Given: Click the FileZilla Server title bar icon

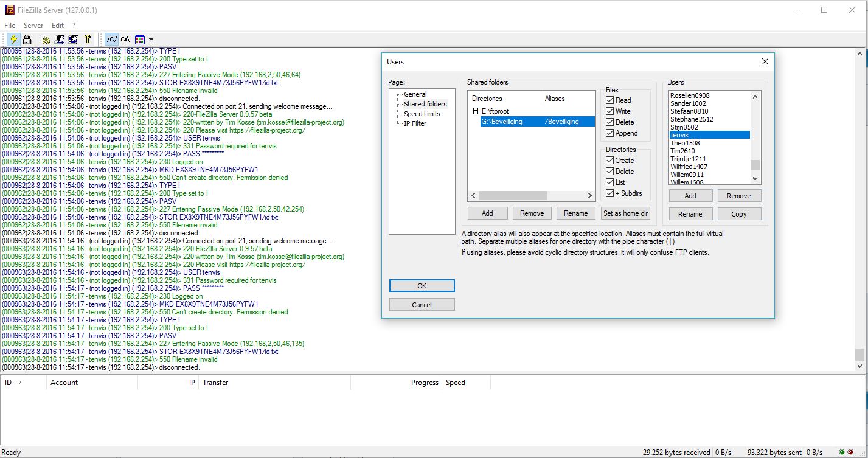Looking at the screenshot, I should click(x=10, y=10).
